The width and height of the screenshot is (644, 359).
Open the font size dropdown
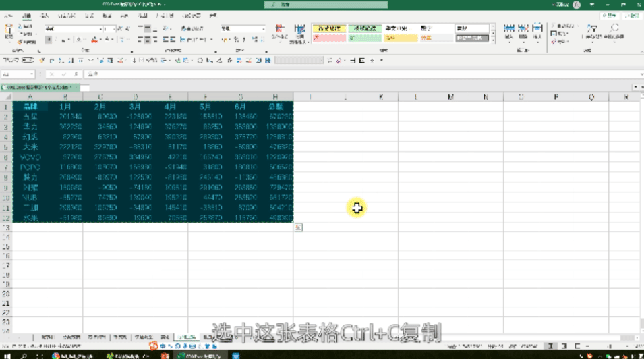click(114, 29)
